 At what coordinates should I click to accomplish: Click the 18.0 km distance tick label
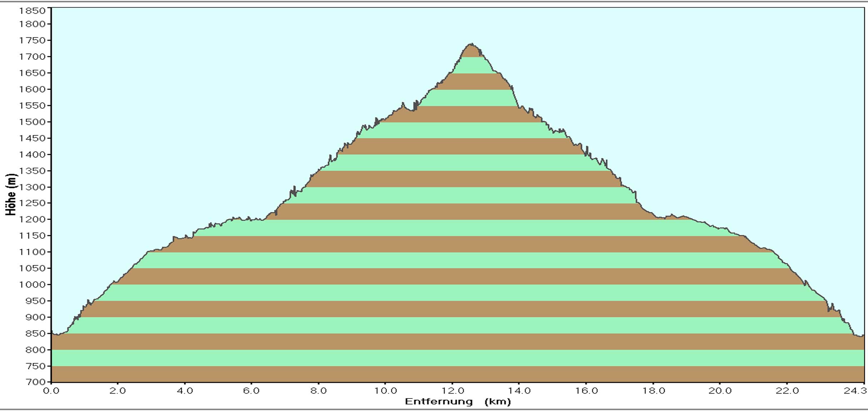click(654, 391)
